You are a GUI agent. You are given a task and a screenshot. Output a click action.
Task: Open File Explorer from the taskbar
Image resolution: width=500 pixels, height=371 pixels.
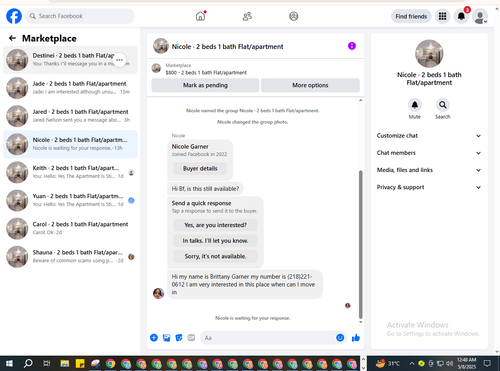[x=65, y=363]
